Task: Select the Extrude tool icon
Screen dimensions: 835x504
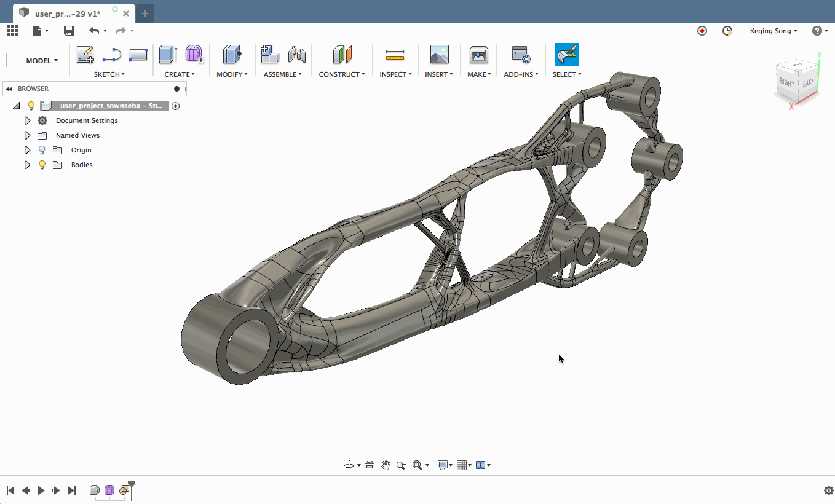Action: [x=168, y=55]
